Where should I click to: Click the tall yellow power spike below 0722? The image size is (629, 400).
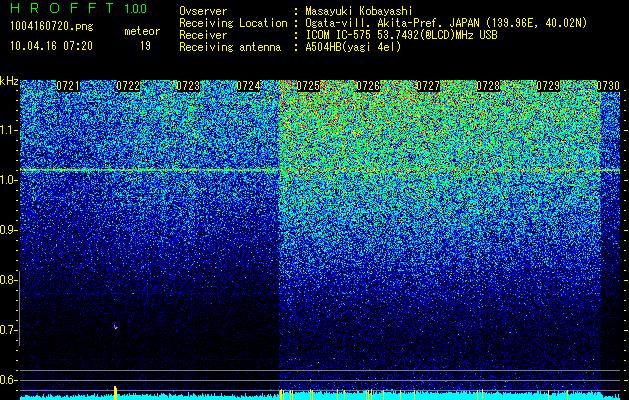(115, 393)
